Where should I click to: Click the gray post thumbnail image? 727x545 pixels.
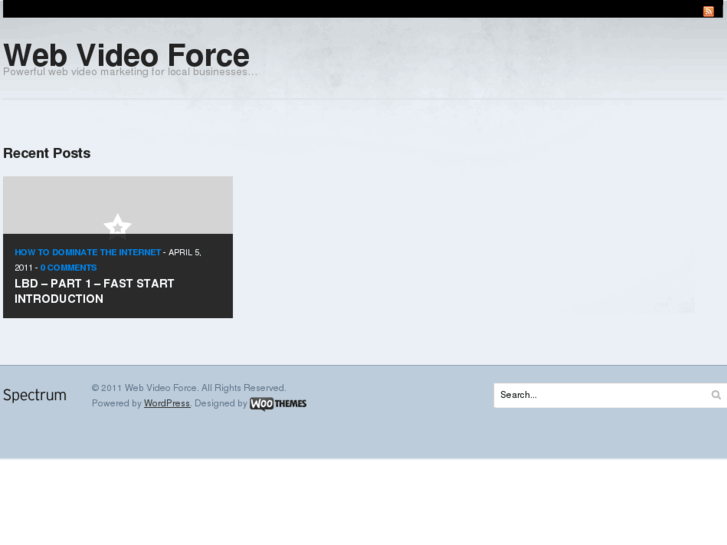tap(118, 205)
